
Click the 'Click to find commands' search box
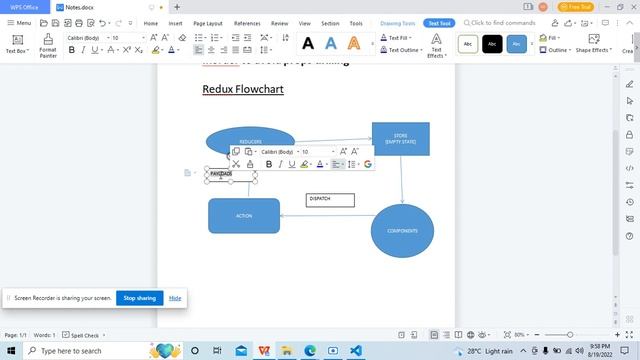point(500,23)
